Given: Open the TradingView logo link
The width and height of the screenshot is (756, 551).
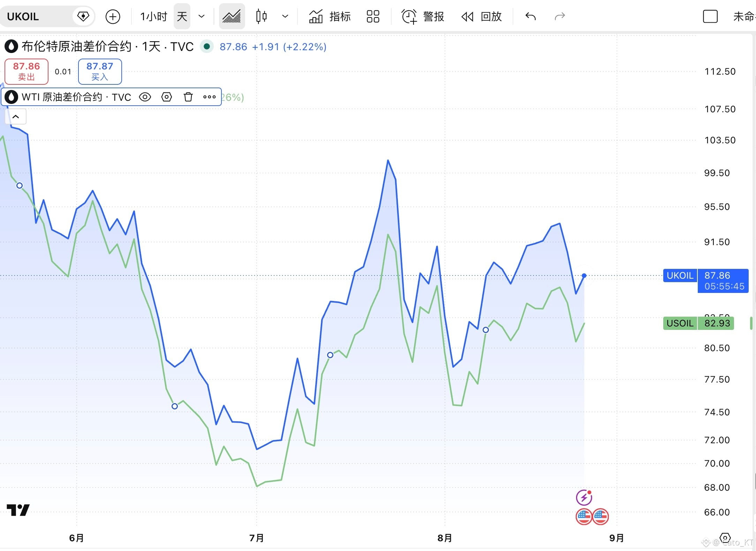Looking at the screenshot, I should 18,510.
